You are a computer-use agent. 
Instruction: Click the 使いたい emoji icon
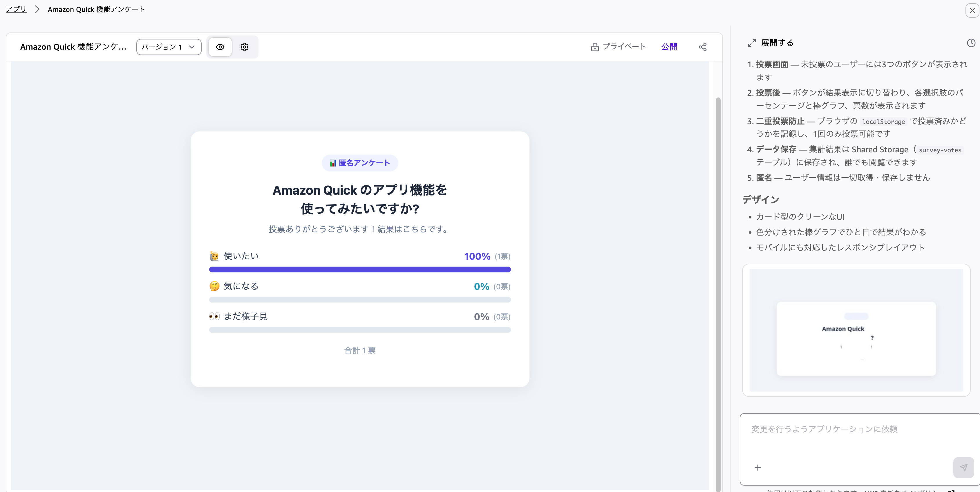(214, 256)
